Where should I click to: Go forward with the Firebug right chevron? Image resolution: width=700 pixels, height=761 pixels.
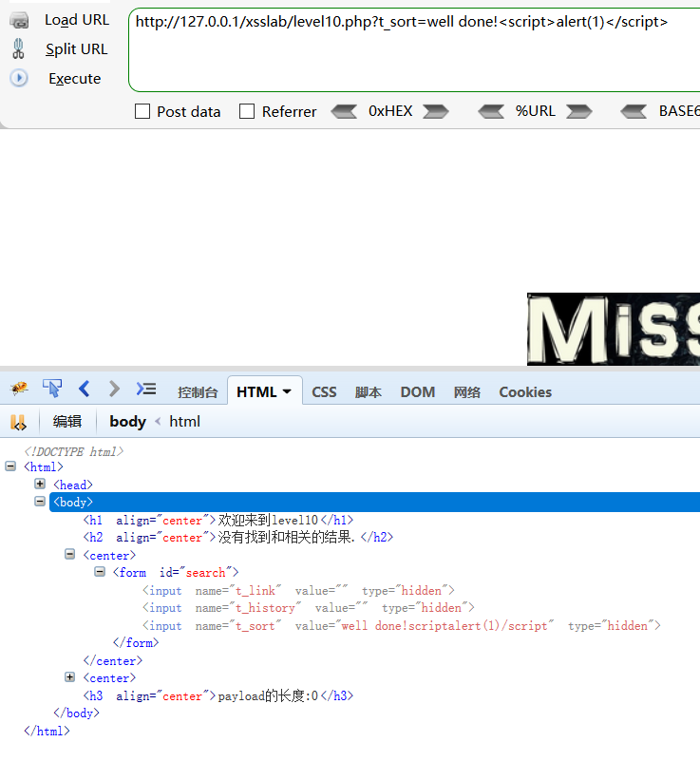click(x=114, y=389)
